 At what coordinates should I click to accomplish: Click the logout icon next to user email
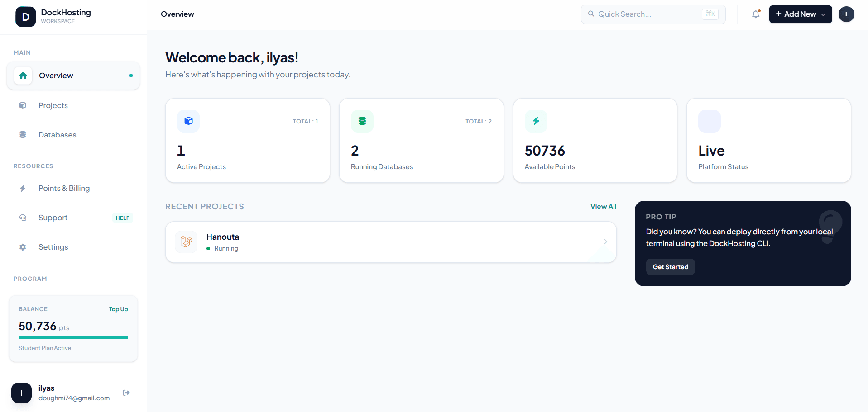pos(126,392)
